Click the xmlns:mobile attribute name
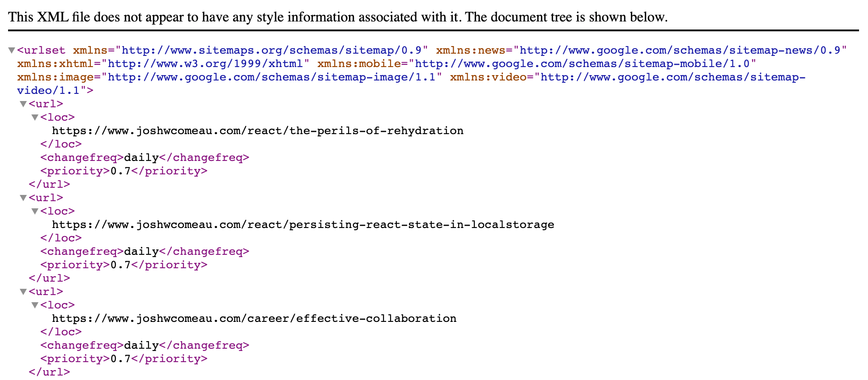The image size is (868, 380). 359,63
